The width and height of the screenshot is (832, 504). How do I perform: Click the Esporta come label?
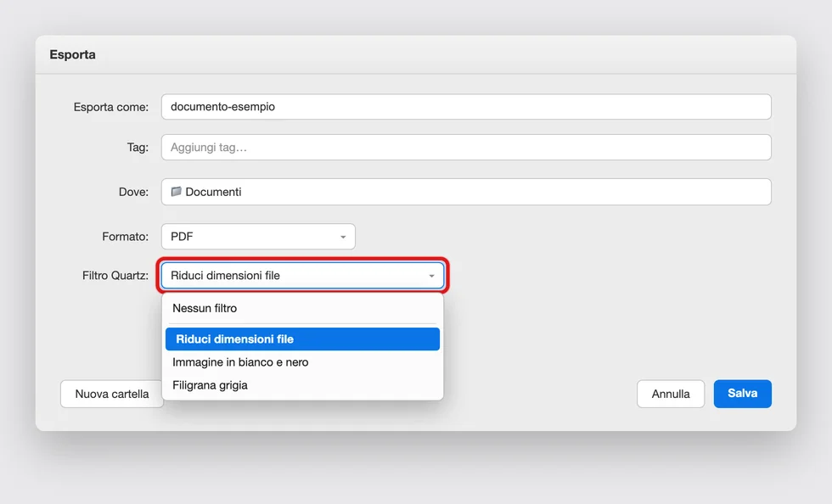tap(111, 107)
